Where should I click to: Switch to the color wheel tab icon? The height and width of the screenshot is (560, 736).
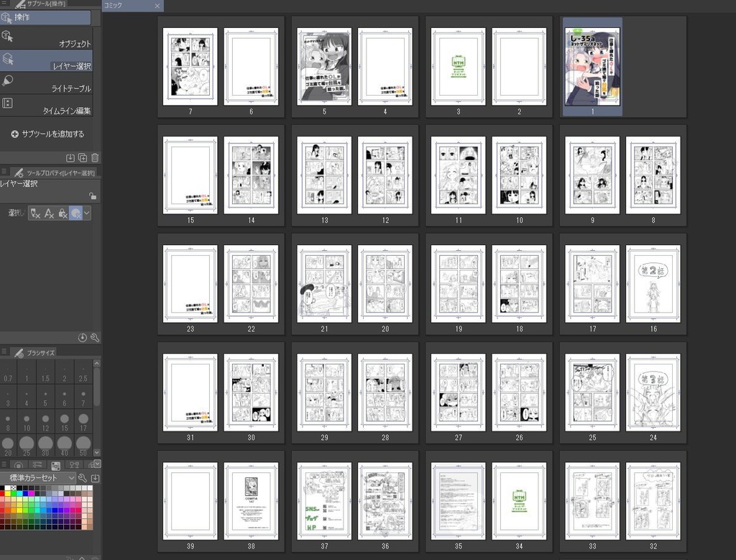click(x=19, y=465)
